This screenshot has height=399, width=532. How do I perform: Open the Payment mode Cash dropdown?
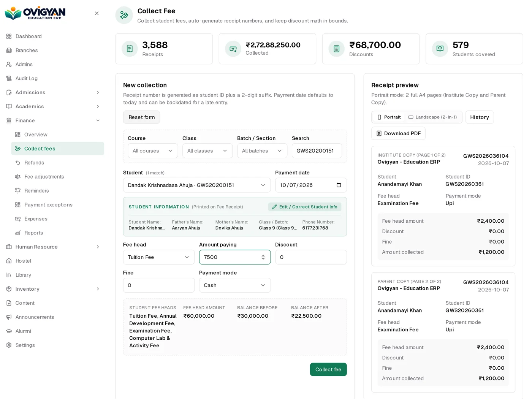click(x=235, y=285)
